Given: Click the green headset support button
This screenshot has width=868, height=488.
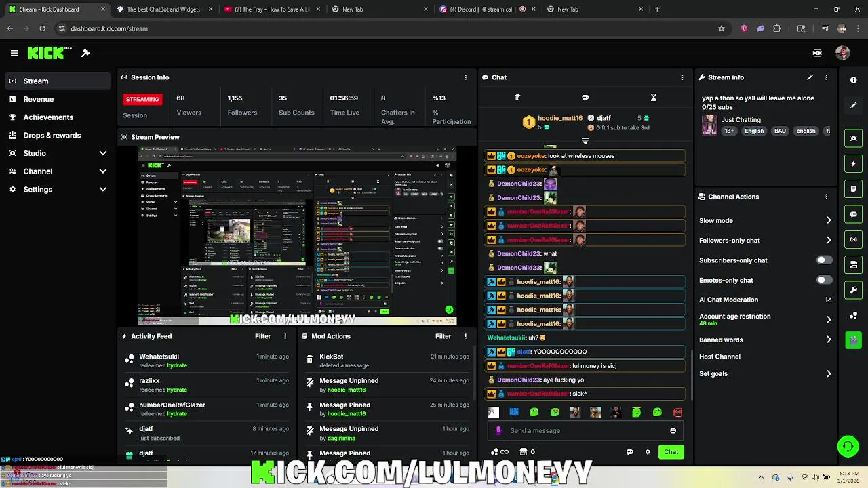Looking at the screenshot, I should [848, 446].
